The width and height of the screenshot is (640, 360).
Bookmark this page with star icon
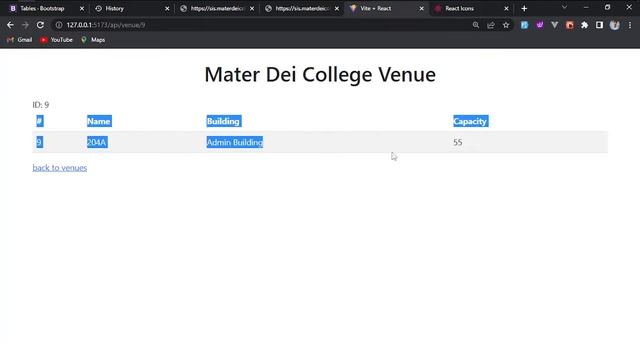pyautogui.click(x=506, y=25)
